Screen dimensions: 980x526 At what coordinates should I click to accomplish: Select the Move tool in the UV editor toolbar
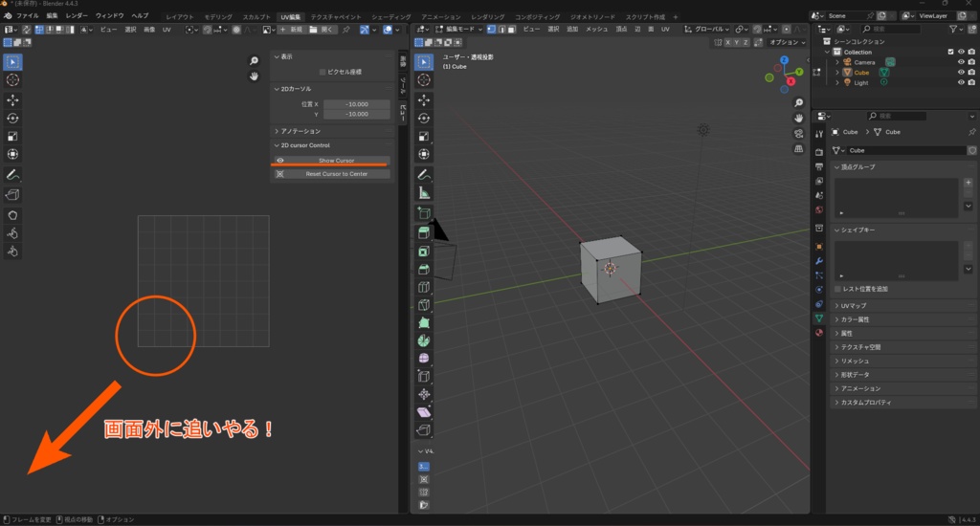click(x=12, y=100)
